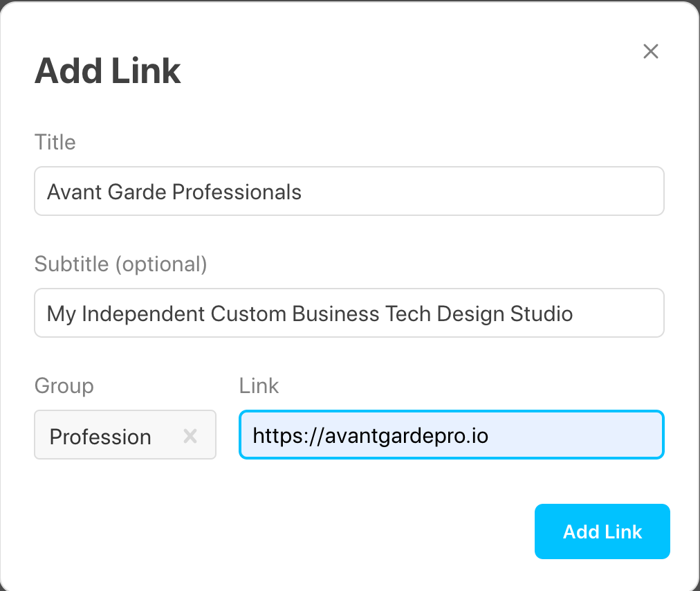
Task: Click the Title label above the first field
Action: (55, 142)
